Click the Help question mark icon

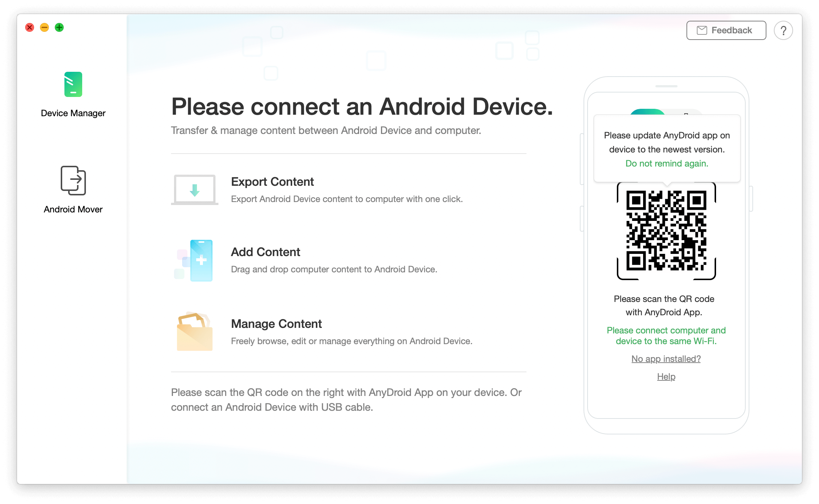coord(783,30)
